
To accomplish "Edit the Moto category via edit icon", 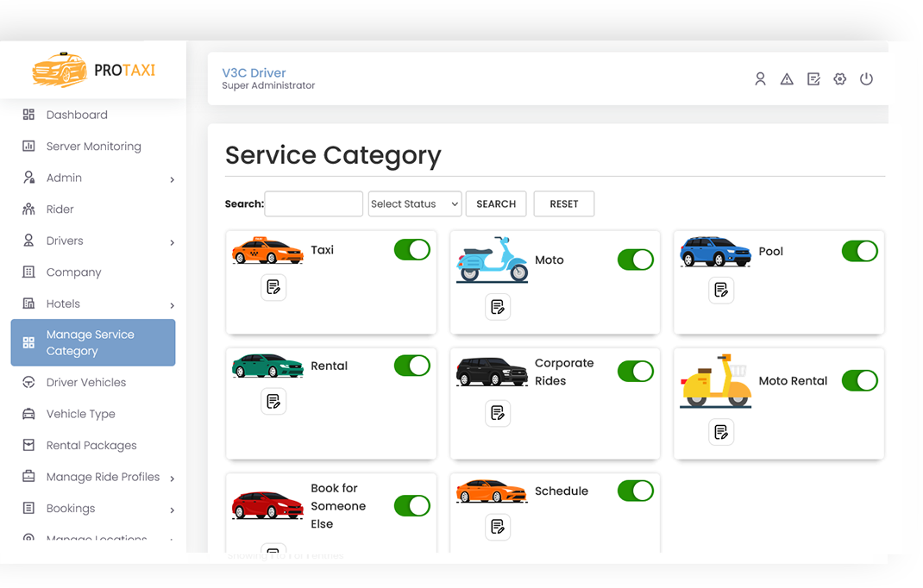I will pyautogui.click(x=498, y=307).
